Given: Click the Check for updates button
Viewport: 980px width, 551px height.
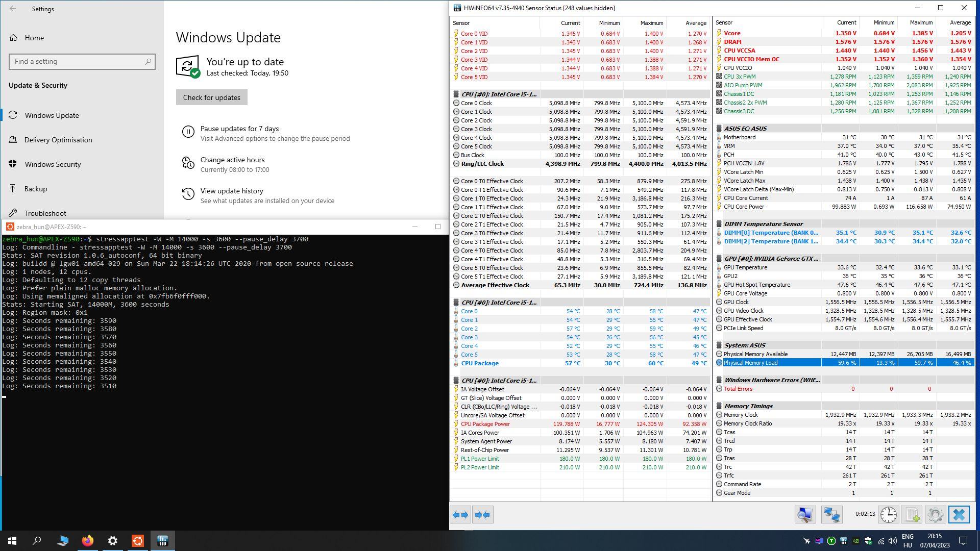Looking at the screenshot, I should (211, 97).
